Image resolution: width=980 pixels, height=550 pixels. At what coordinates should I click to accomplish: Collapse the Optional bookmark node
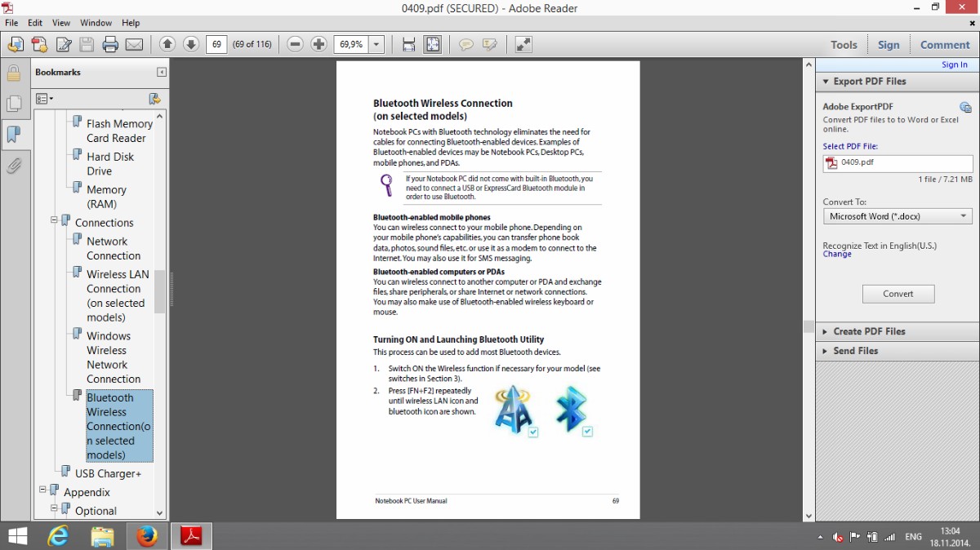[x=55, y=508]
